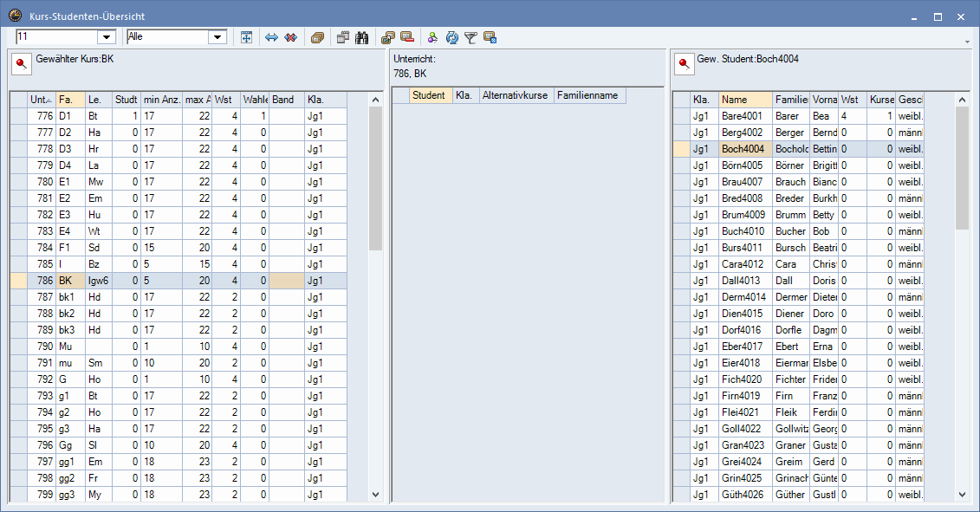
Task: Select course row 790 Mu
Action: [x=173, y=347]
